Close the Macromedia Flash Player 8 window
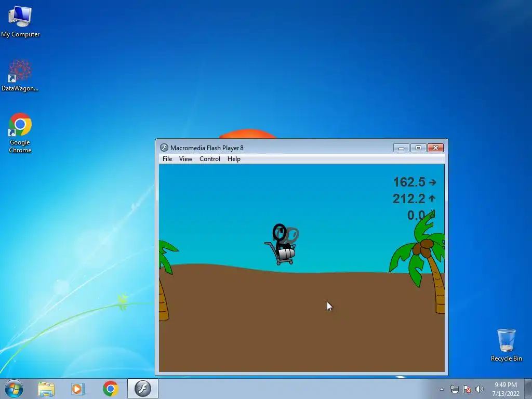This screenshot has height=399, width=532. pyautogui.click(x=436, y=148)
